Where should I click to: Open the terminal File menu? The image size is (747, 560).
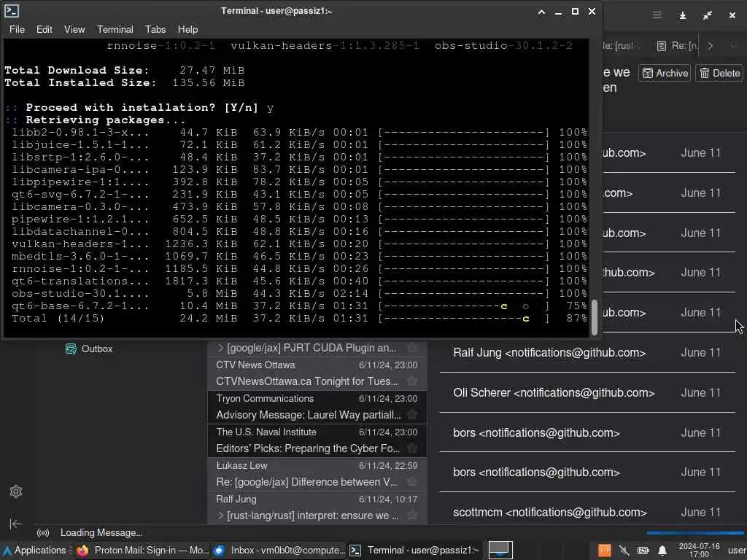click(18, 29)
